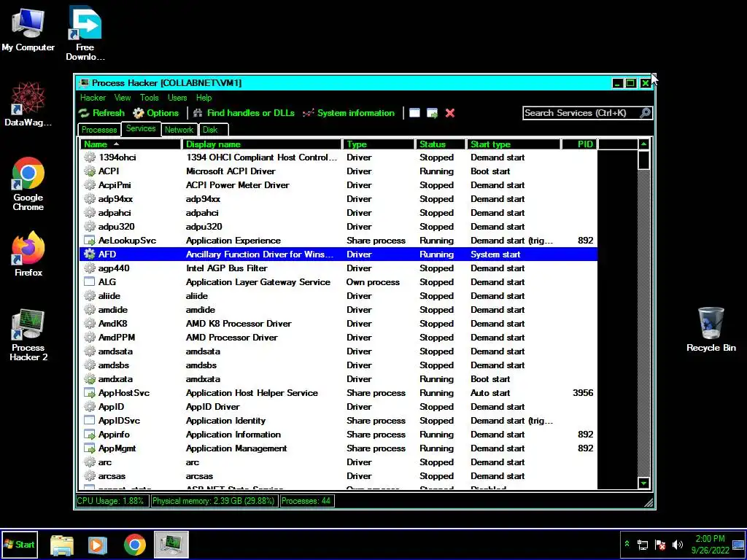
Task: Click the Appinfo service icon
Action: tap(90, 435)
